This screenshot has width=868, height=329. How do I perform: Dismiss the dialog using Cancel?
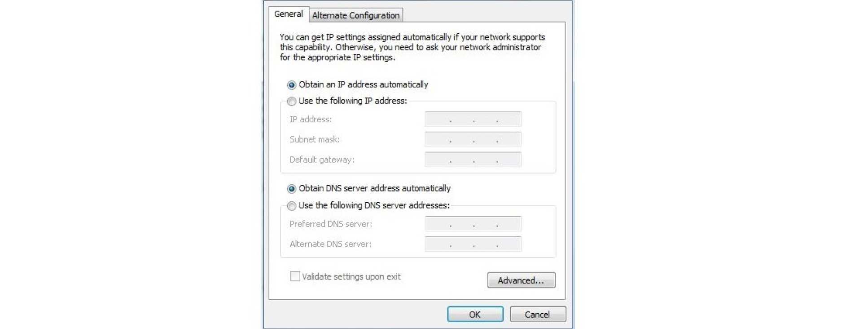pos(537,314)
